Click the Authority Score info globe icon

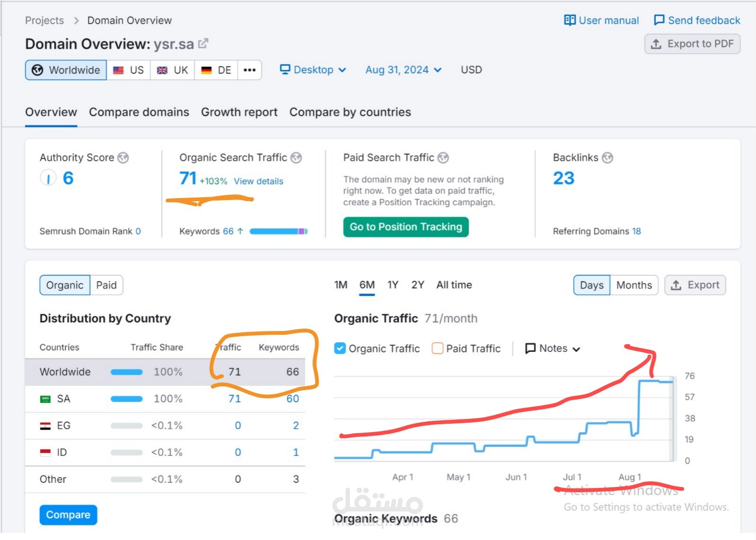coord(123,158)
